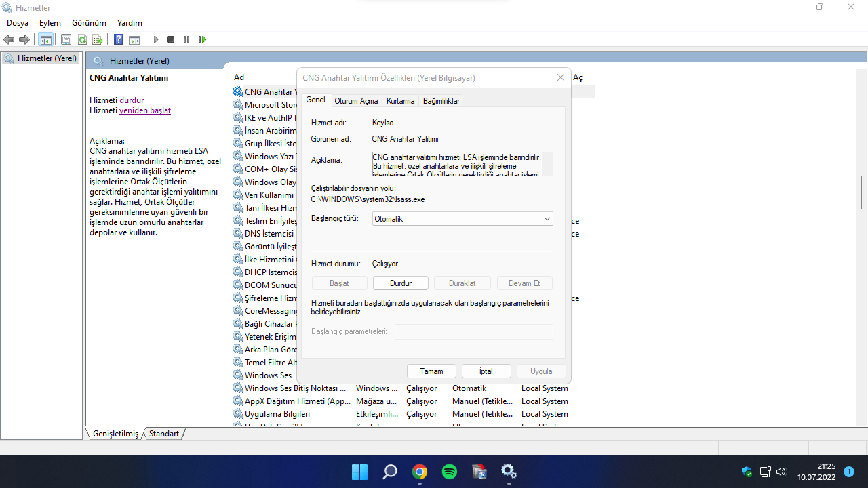Image resolution: width=868 pixels, height=488 pixels.
Task: Click the network icon in the system tray
Action: [x=765, y=472]
